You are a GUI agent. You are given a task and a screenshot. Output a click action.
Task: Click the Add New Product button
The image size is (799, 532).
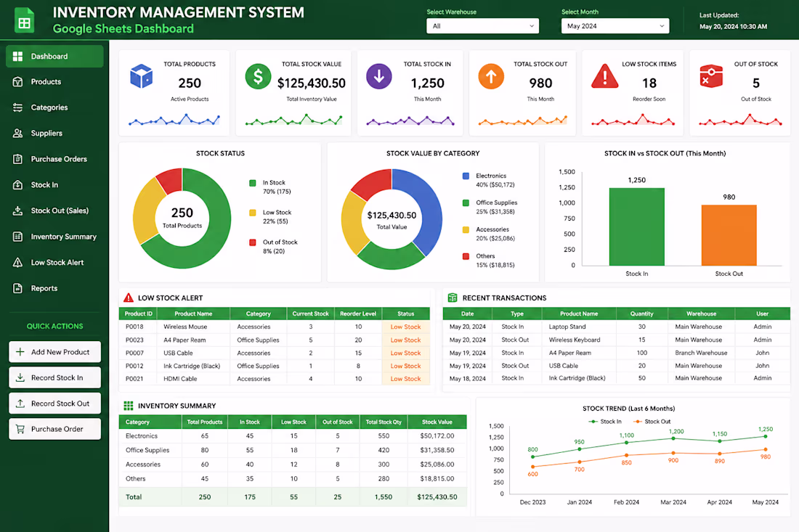coord(55,352)
